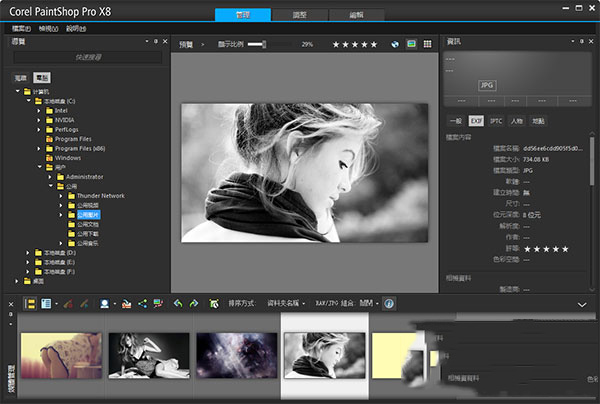The image size is (600, 404).
Task: Set info panel rating to fourth star
Action: [x=556, y=249]
